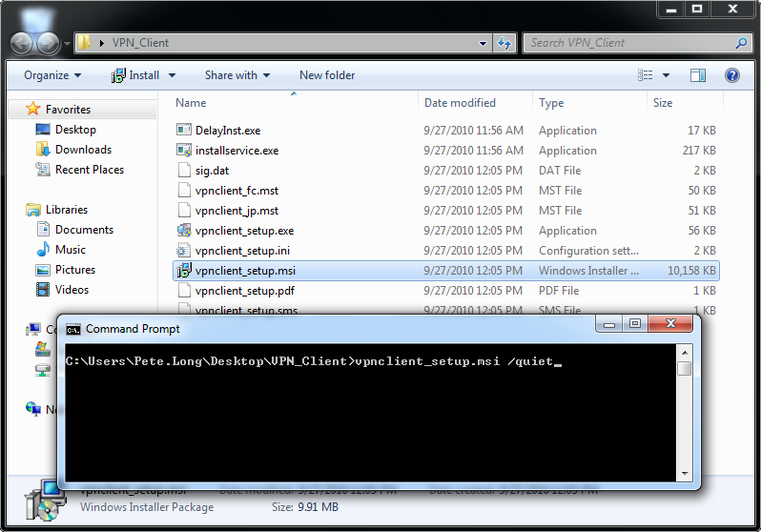
Task: Select the DelayInst.exe file icon
Action: tap(184, 130)
